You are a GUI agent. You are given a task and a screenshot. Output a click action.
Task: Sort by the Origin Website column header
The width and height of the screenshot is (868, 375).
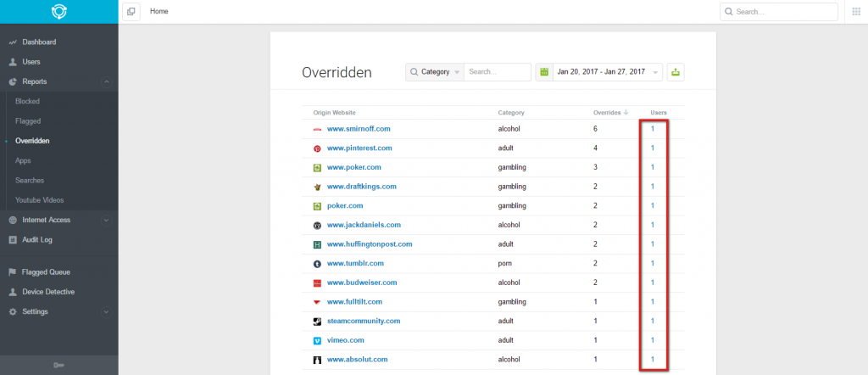[334, 113]
